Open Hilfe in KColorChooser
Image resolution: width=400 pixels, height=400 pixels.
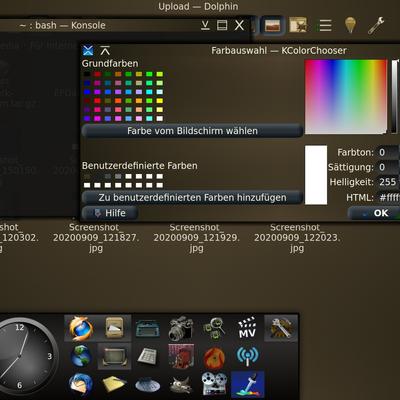point(110,213)
